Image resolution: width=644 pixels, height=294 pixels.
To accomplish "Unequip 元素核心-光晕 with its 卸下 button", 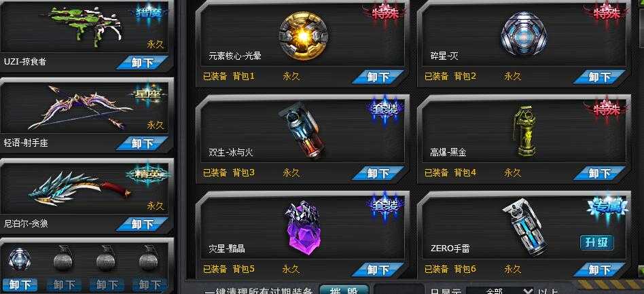I will tap(378, 77).
